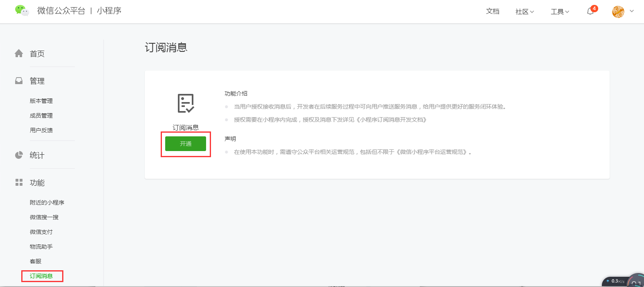Select 管理 in the sidebar
Image resolution: width=644 pixels, height=287 pixels.
click(37, 81)
